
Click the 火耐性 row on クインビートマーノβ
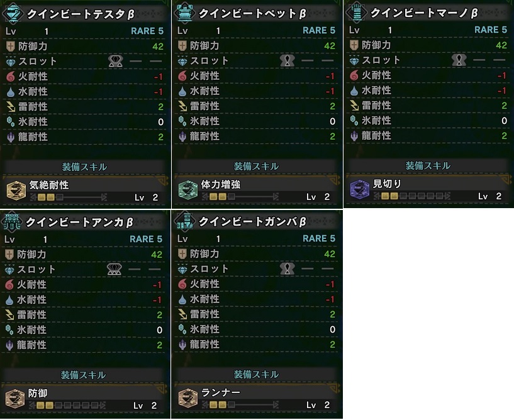(428, 75)
